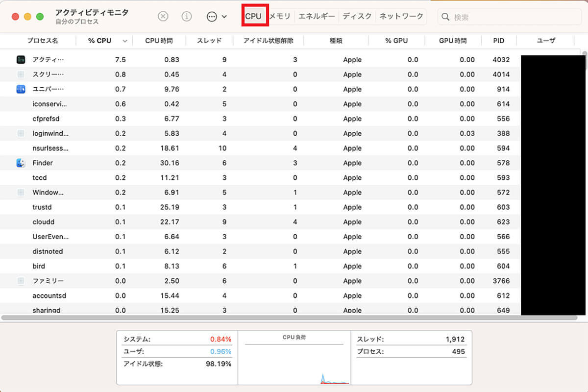
Task: Switch to the ネットワーク tab
Action: click(401, 16)
